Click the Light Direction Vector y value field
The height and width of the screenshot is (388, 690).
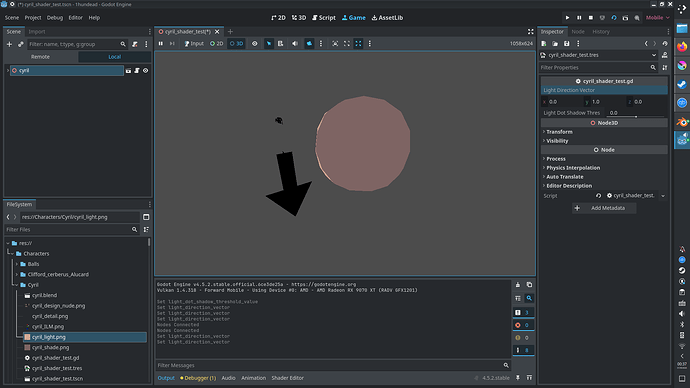pos(605,102)
